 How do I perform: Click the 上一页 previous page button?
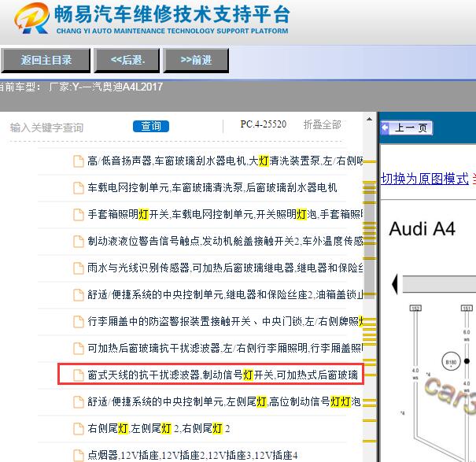[x=407, y=128]
